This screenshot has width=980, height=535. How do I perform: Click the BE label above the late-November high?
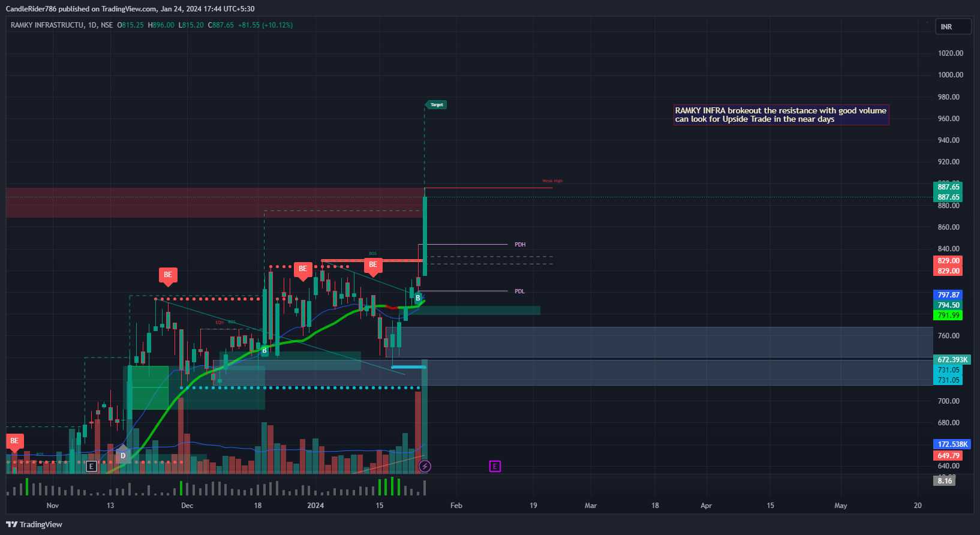pyautogui.click(x=168, y=275)
